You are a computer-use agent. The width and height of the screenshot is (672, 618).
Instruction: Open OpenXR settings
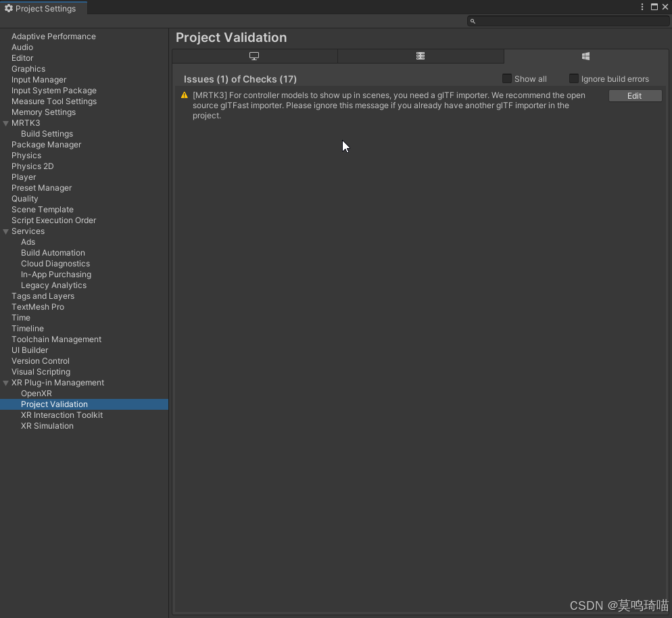pos(37,394)
